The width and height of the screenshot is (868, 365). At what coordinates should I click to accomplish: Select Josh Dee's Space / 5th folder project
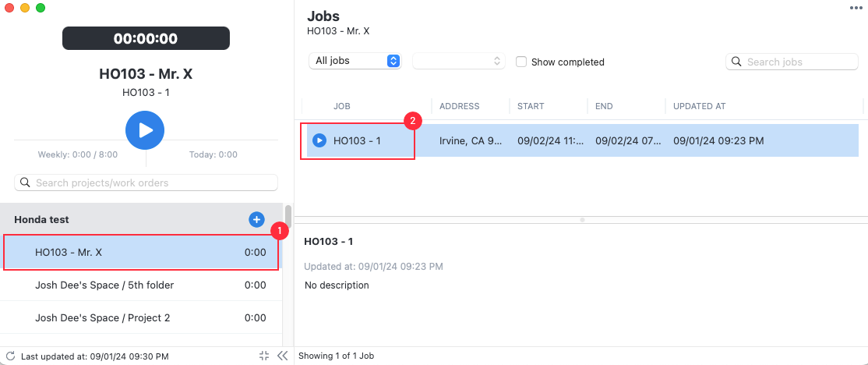coord(141,285)
